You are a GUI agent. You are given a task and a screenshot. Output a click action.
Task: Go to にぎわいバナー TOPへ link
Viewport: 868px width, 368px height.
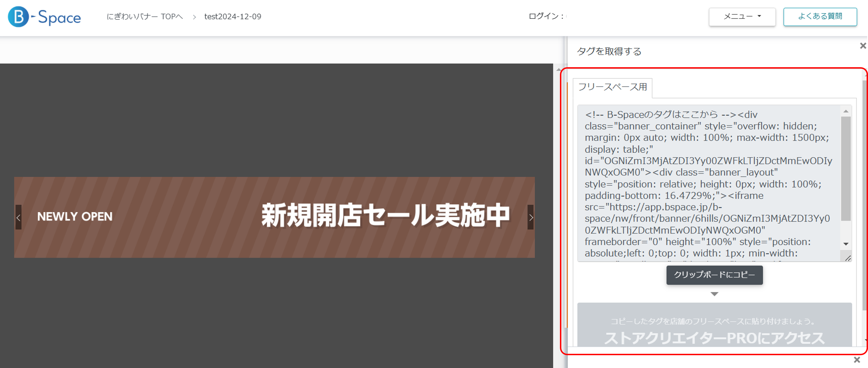tap(144, 17)
